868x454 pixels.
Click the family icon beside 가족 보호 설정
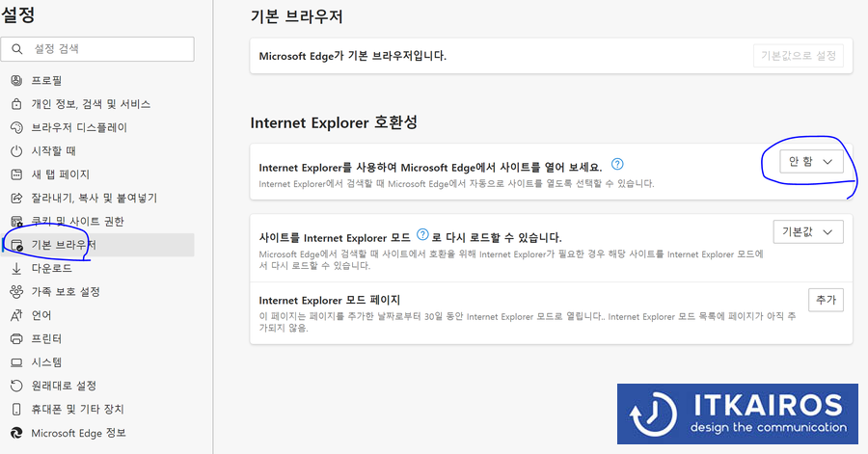(x=16, y=291)
